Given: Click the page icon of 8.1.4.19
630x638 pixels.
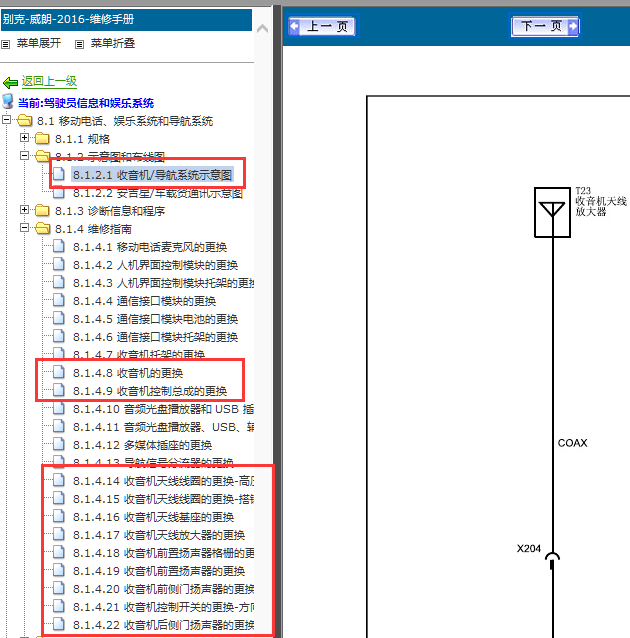Looking at the screenshot, I should tap(59, 570).
